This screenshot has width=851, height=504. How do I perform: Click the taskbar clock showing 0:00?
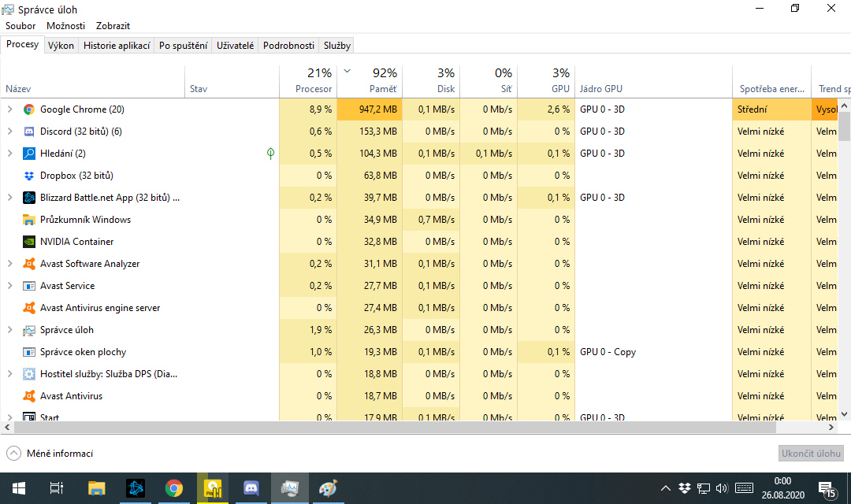(x=782, y=488)
